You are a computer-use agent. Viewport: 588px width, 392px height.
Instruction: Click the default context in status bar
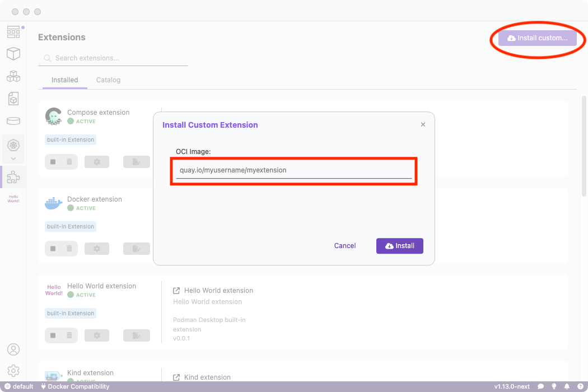pyautogui.click(x=18, y=386)
